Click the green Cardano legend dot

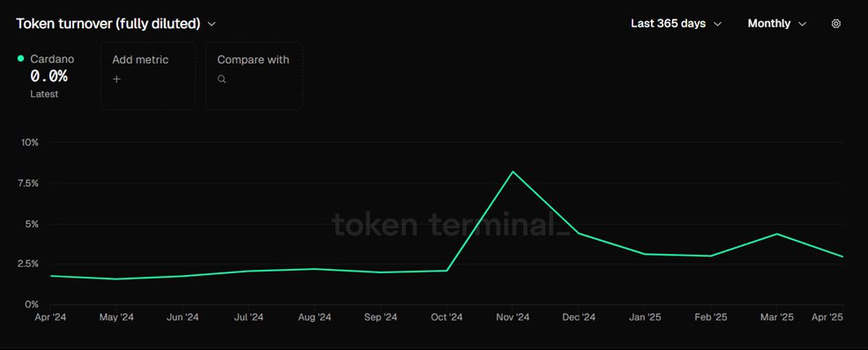click(21, 58)
